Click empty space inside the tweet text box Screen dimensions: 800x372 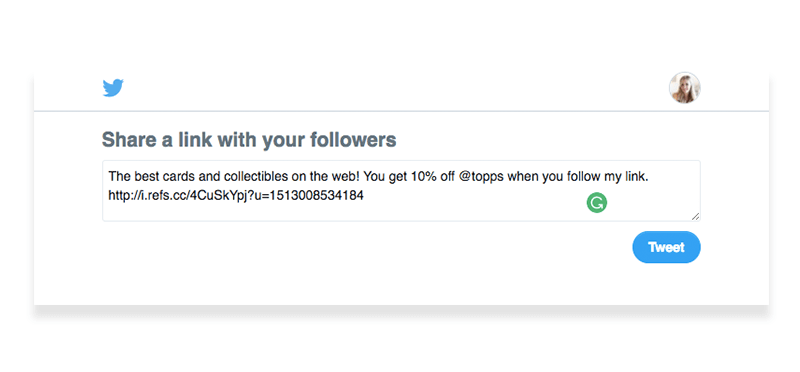[459, 209]
